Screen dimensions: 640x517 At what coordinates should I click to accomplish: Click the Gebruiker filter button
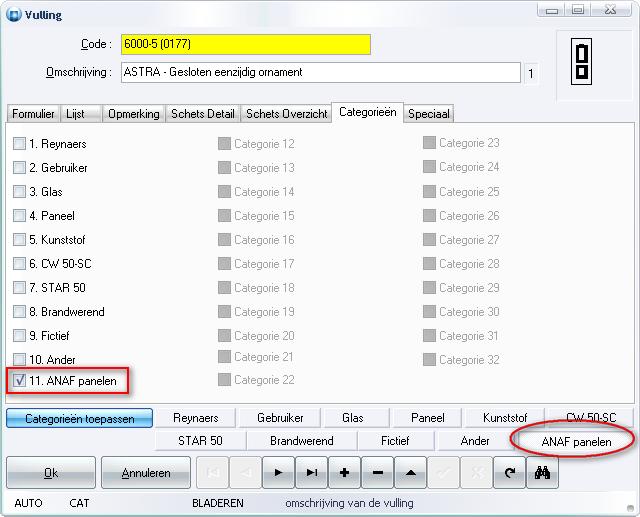[x=280, y=418]
